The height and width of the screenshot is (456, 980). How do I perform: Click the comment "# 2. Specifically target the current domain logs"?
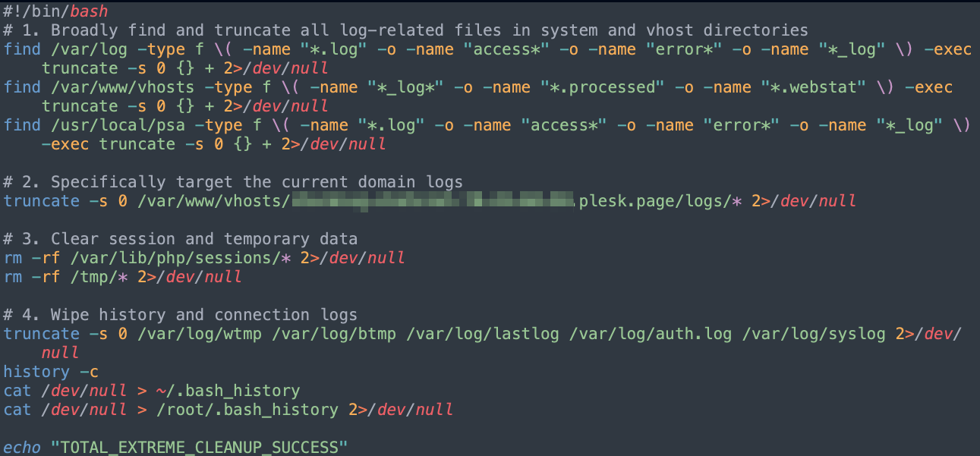coord(234,182)
